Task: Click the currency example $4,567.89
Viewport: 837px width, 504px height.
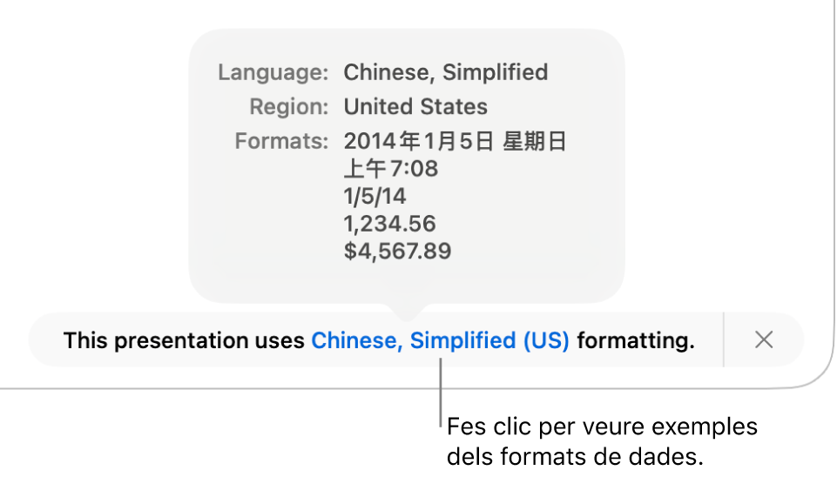Action: pyautogui.click(x=397, y=252)
